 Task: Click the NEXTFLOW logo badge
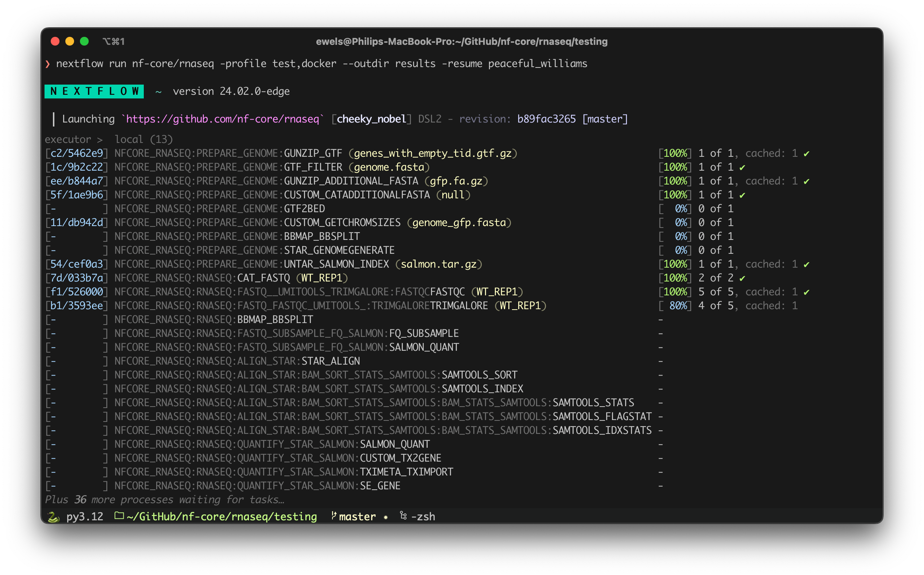tap(94, 91)
